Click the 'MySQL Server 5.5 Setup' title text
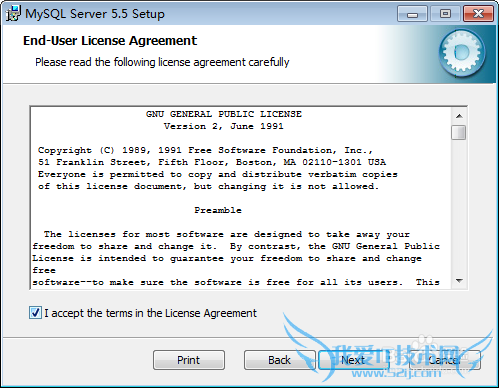Image resolution: width=499 pixels, height=388 pixels. coord(95,14)
